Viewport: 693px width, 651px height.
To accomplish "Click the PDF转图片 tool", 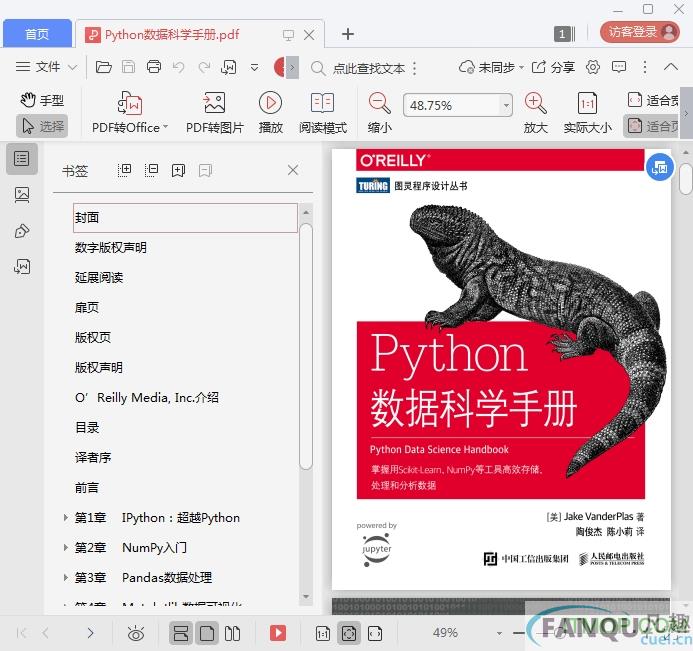I will (214, 112).
